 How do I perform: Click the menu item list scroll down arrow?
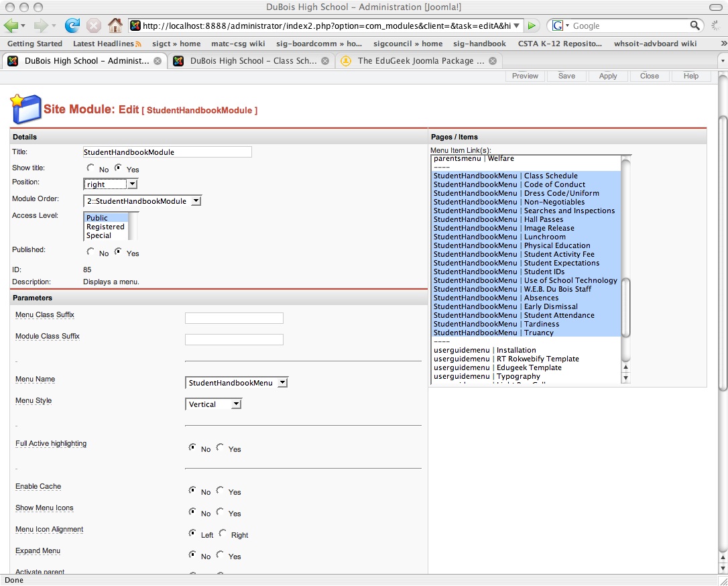[626, 378]
